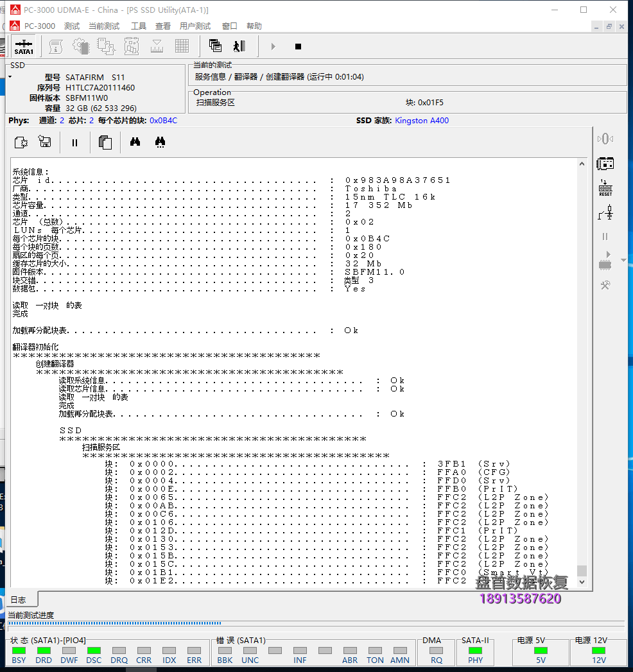This screenshot has height=672, width=633.
Task: Click the histogram chart toolbar icon
Action: pyautogui.click(x=157, y=46)
